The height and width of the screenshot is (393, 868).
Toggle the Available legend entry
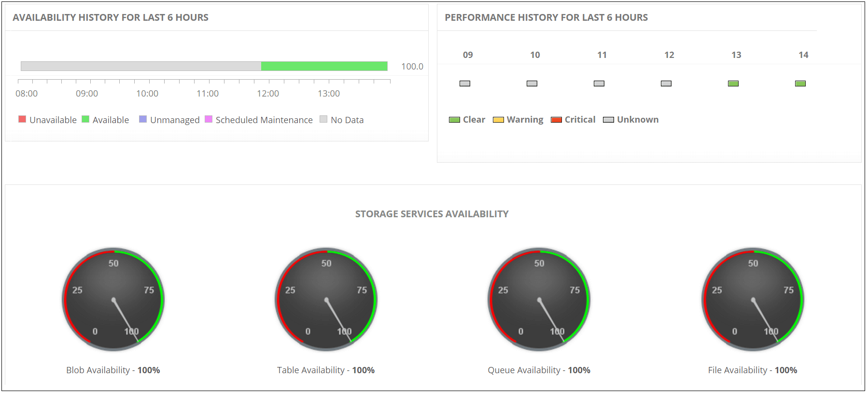point(105,120)
